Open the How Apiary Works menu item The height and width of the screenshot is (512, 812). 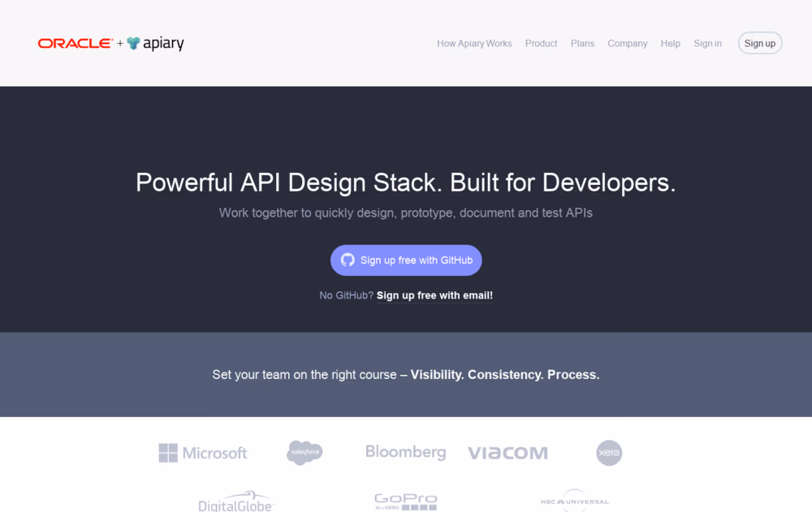point(474,44)
